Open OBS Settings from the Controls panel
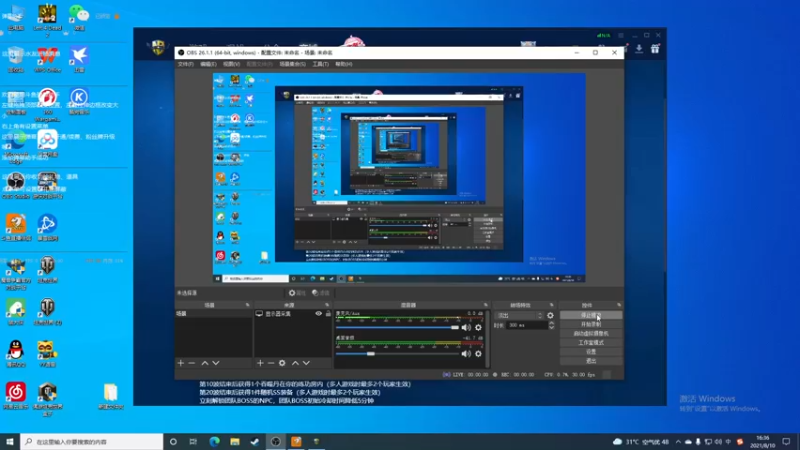This screenshot has width=800, height=450. pos(591,352)
